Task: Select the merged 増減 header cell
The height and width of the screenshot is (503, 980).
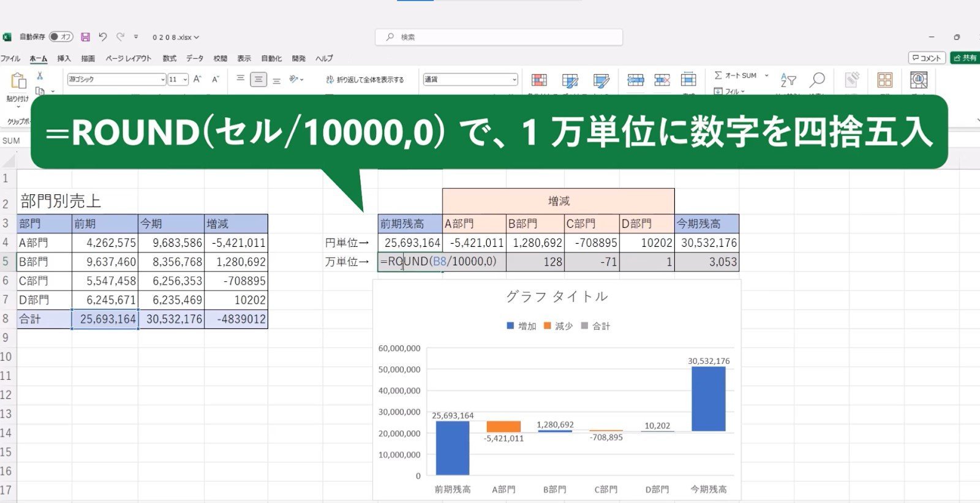Action: [559, 201]
